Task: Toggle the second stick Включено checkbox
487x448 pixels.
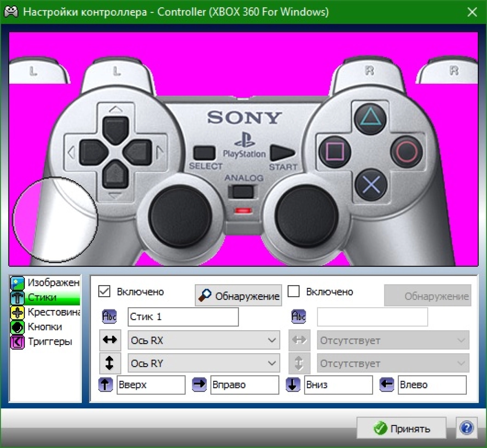Action: (x=294, y=291)
